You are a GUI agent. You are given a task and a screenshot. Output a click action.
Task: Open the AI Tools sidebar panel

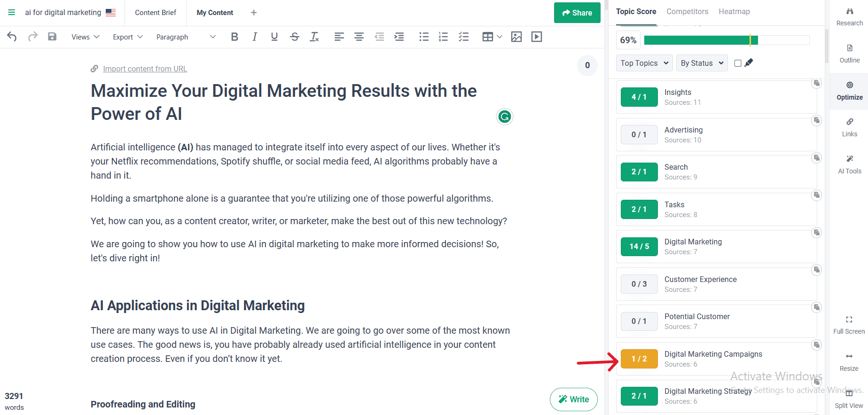tap(849, 164)
